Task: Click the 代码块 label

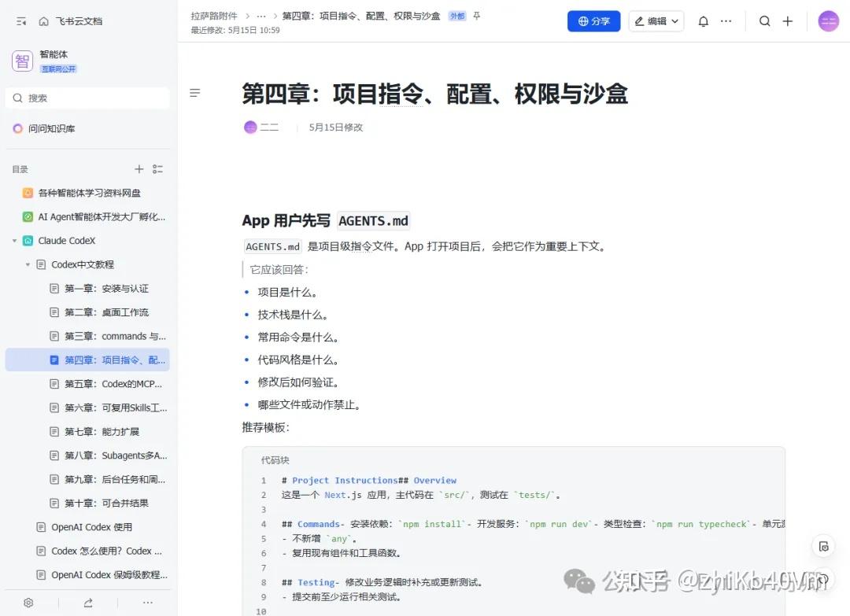Action: (x=275, y=460)
